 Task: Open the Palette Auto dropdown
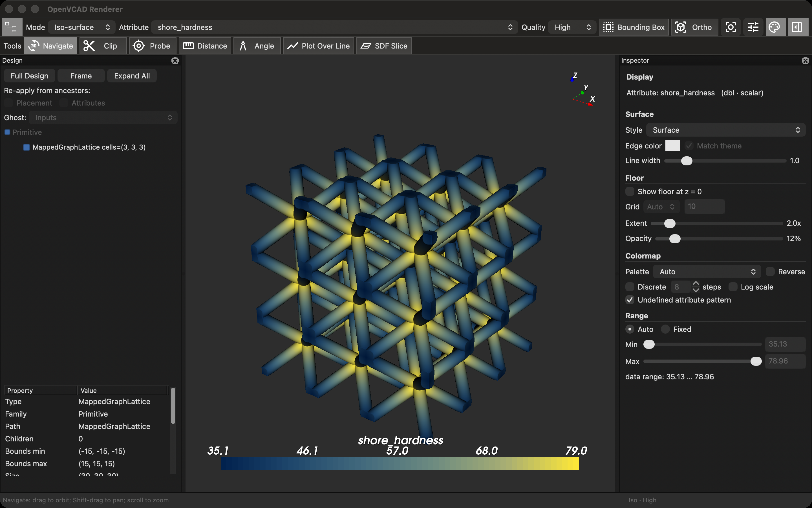[x=707, y=271]
